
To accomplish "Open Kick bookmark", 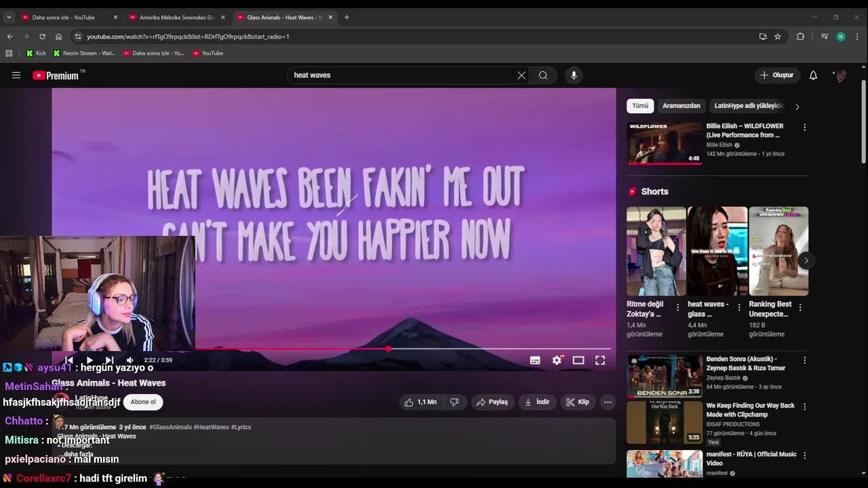I will click(x=36, y=53).
